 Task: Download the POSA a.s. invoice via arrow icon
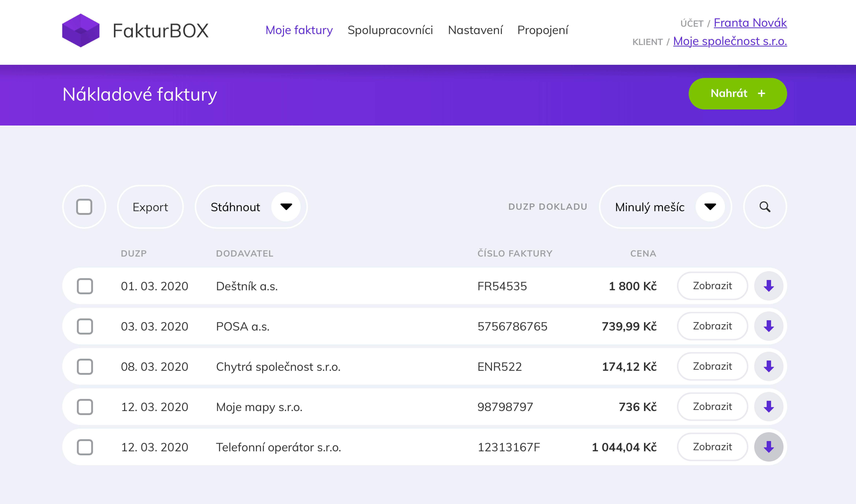pos(769,326)
